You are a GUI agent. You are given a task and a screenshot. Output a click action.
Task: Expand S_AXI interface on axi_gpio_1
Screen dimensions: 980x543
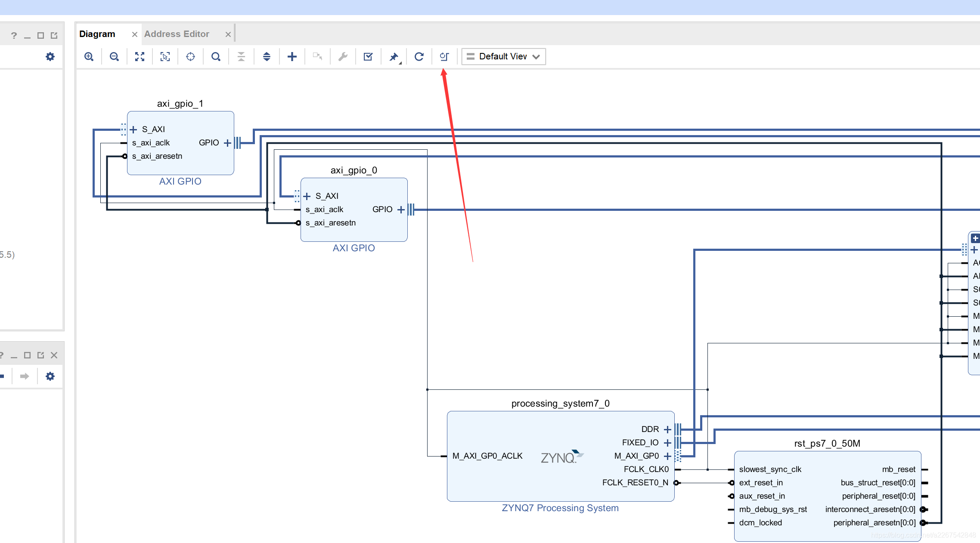point(133,130)
